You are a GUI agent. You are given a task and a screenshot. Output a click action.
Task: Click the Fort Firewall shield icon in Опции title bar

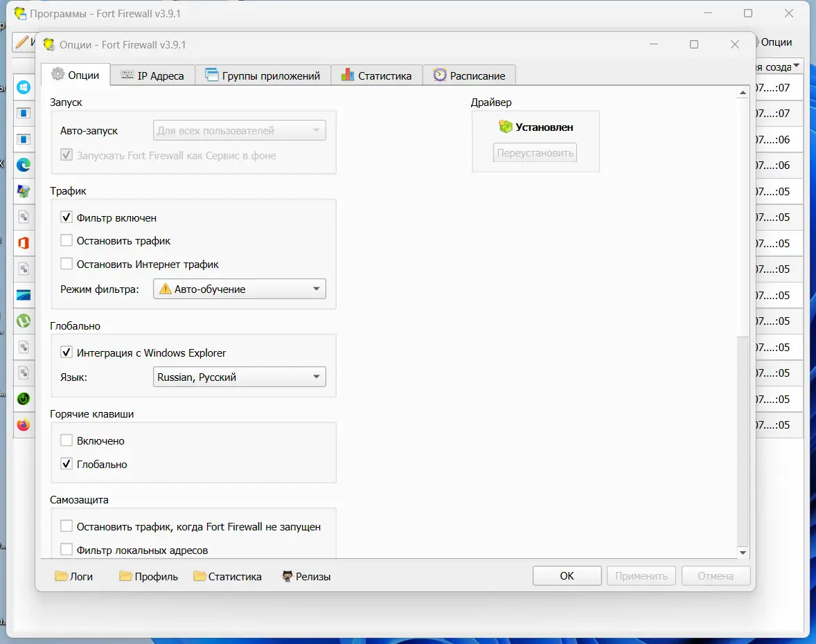point(49,45)
